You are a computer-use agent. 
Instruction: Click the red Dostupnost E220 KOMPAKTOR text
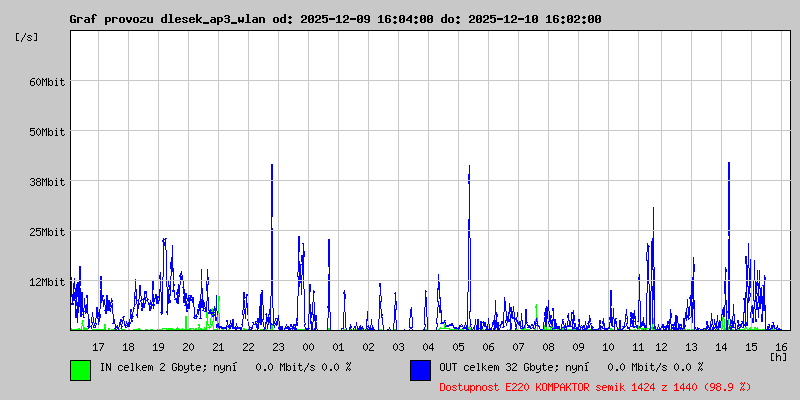click(595, 387)
